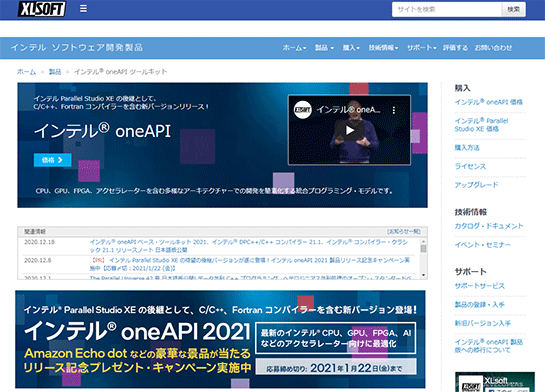
Task: Expand the 製品 dropdown menu
Action: 324,48
